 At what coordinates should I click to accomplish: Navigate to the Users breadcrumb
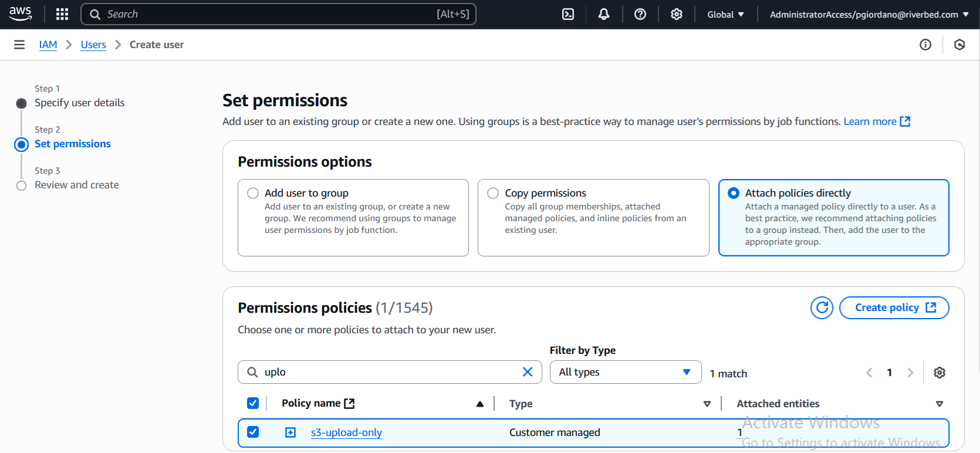93,45
